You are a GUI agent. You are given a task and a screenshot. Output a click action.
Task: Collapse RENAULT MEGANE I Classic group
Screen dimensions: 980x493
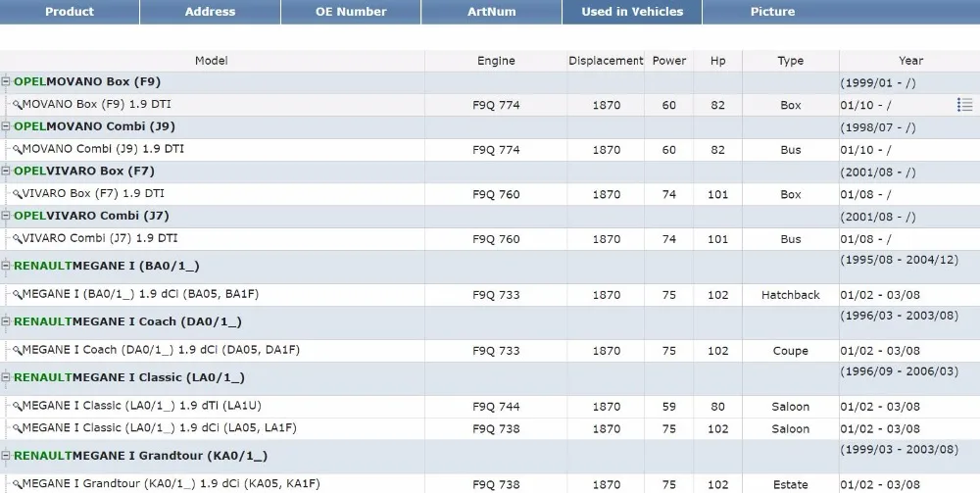point(6,377)
